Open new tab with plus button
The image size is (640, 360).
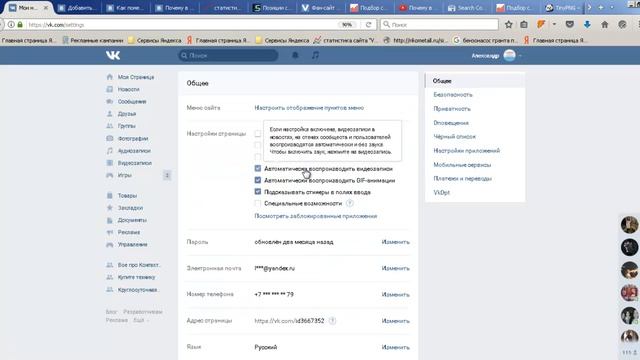coord(601,8)
